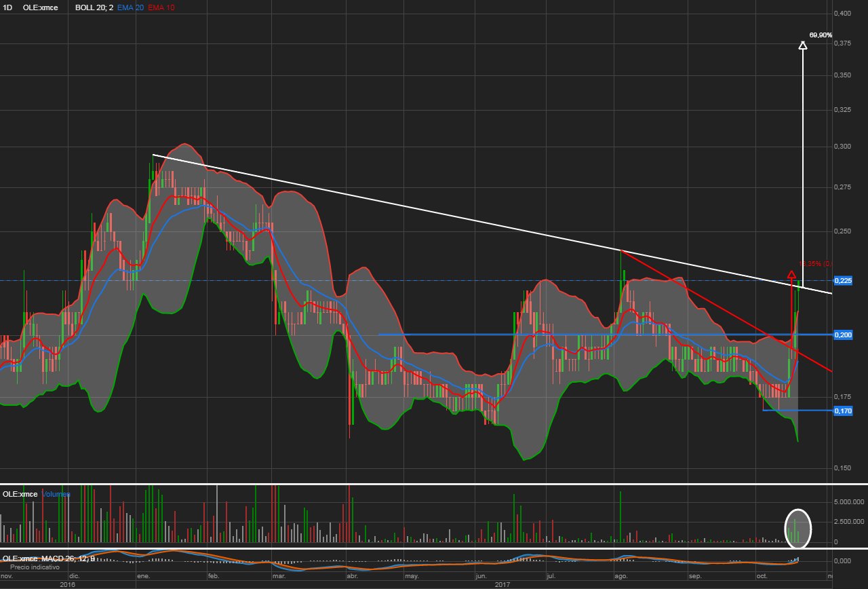This screenshot has width=868, height=589.
Task: Click the 0,175 price axis label
Action: (x=843, y=397)
